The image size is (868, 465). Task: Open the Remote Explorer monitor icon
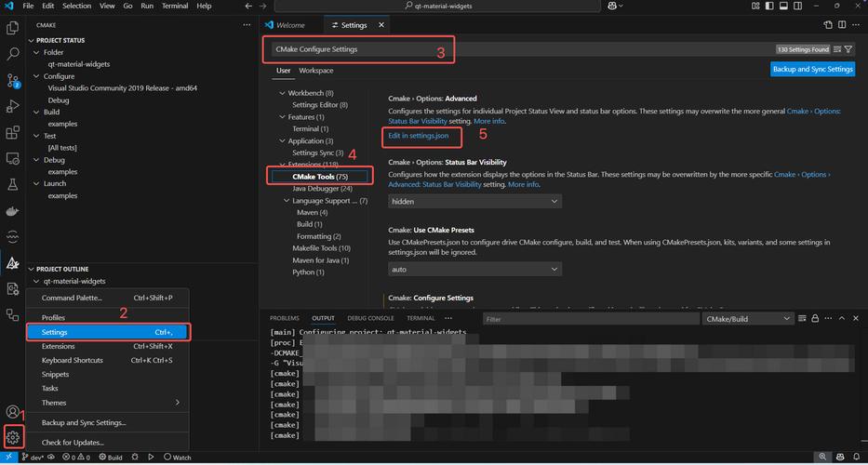pos(12,159)
